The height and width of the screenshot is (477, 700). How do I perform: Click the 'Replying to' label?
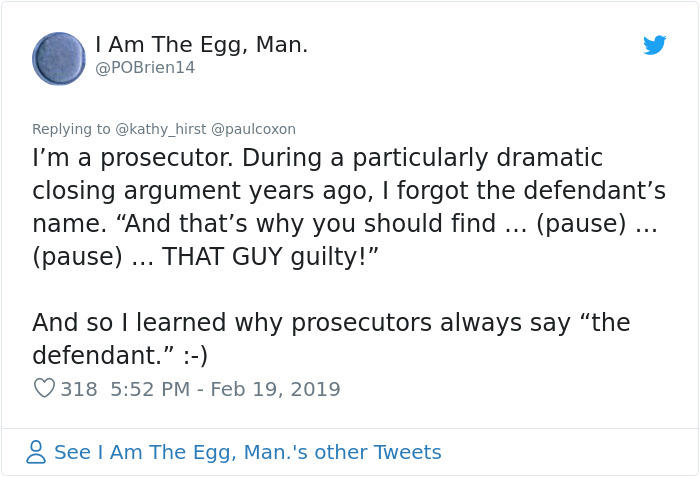point(71,129)
